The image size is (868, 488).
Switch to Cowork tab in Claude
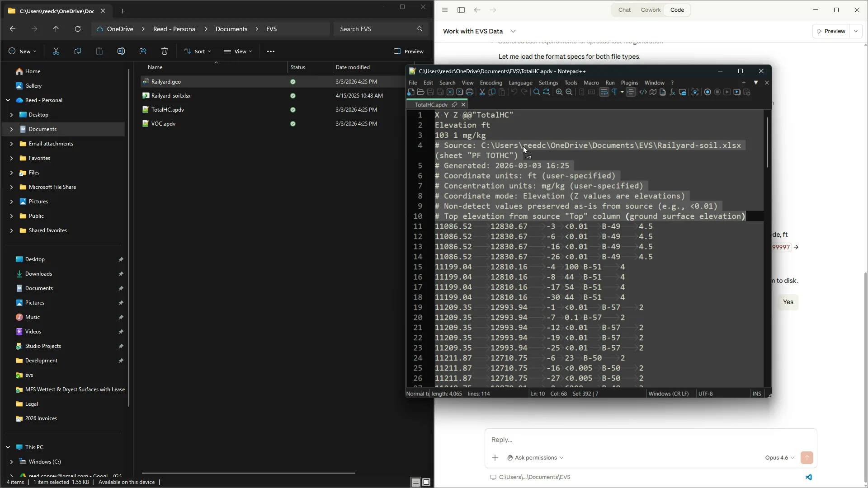(x=651, y=10)
